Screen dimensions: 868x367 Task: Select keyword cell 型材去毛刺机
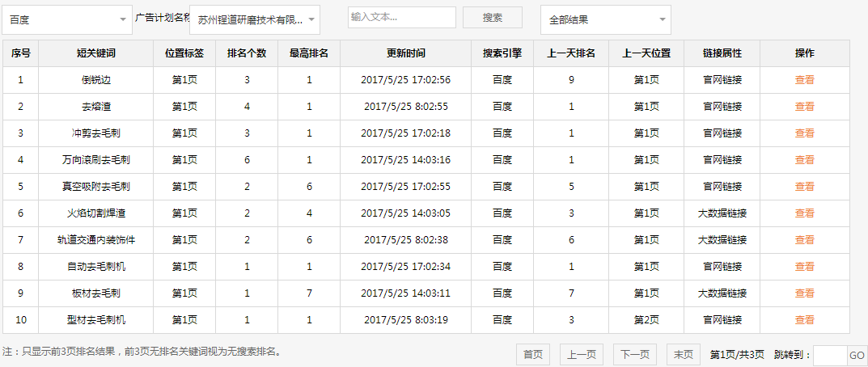click(x=95, y=319)
